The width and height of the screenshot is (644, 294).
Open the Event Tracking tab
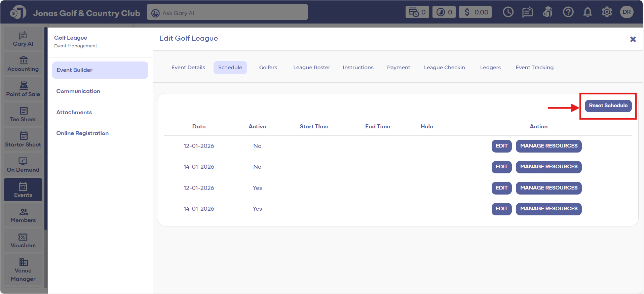pyautogui.click(x=534, y=68)
